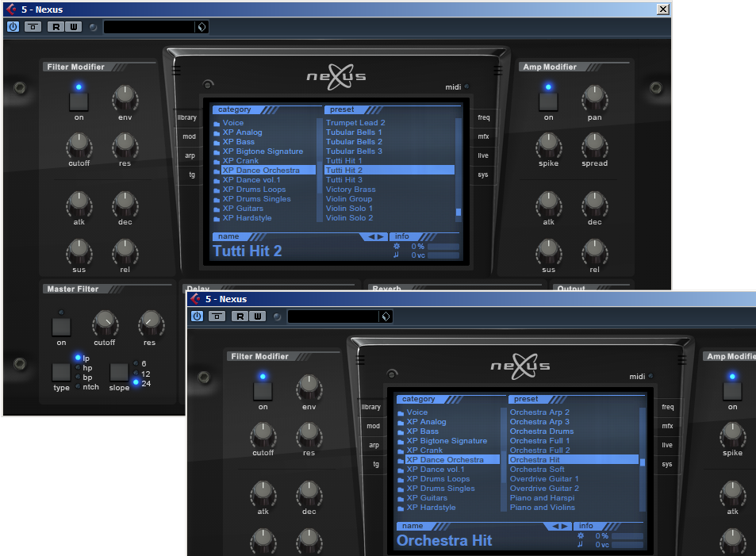Select the "Victory Brass" preset
The height and width of the screenshot is (556, 756).
coord(351,190)
